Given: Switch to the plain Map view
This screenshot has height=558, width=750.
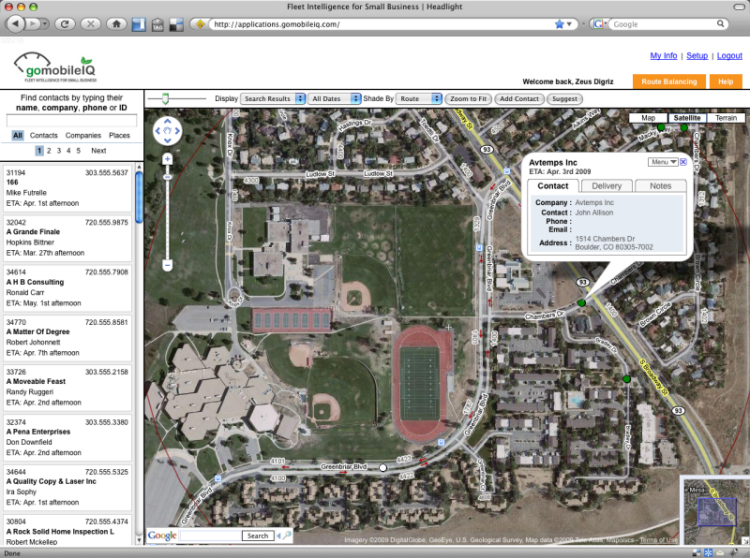Looking at the screenshot, I should coord(648,118).
